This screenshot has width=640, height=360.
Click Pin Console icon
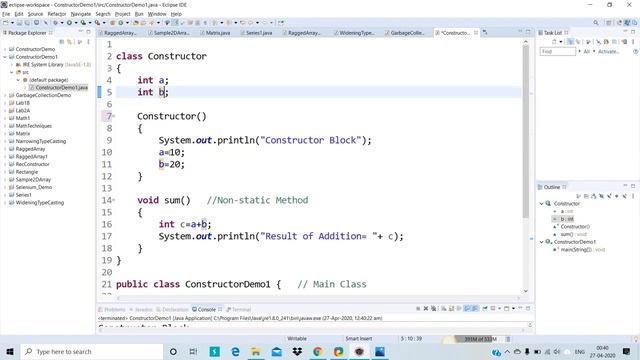click(x=485, y=309)
